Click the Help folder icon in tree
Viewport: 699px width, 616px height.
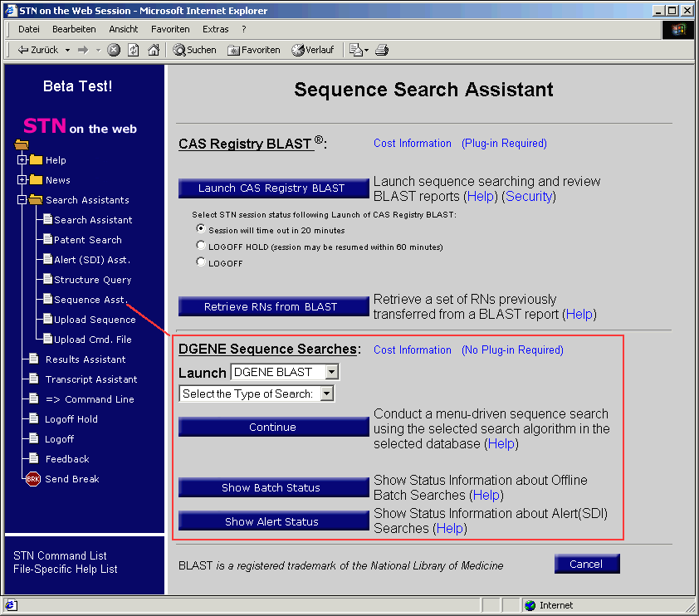36,159
